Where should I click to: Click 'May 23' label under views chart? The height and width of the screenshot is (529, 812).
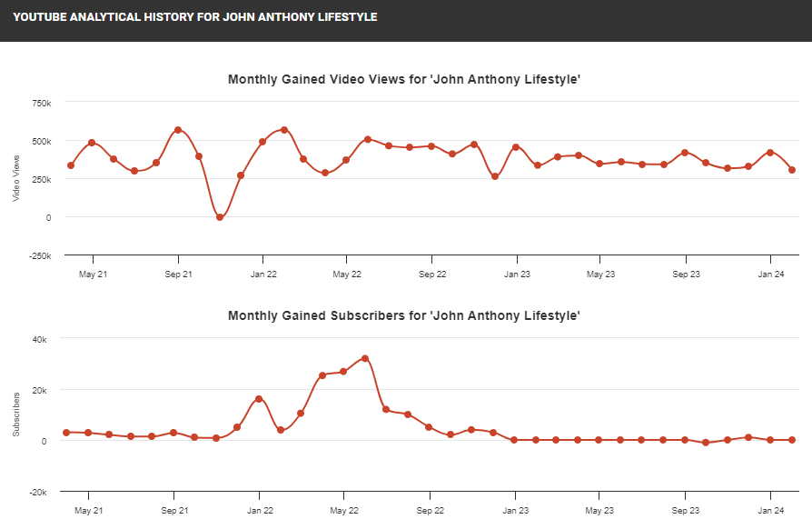[600, 274]
